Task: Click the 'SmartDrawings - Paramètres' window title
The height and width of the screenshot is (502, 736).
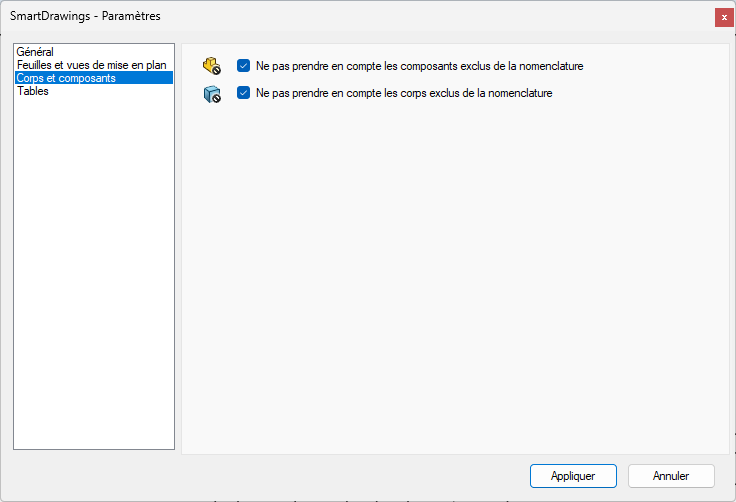Action: click(x=85, y=17)
